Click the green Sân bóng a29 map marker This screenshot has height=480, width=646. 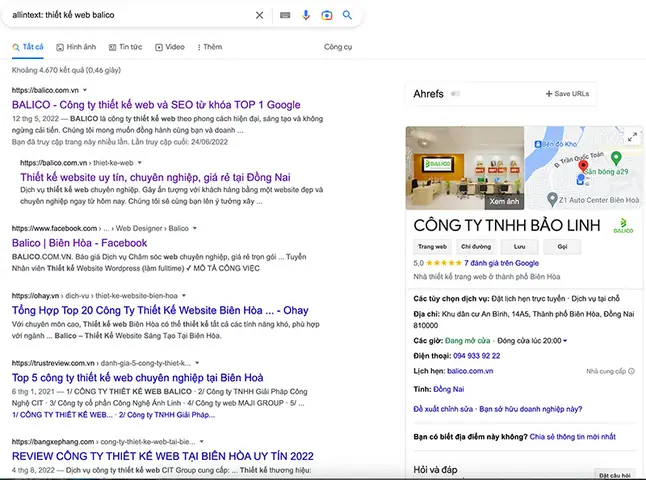click(616, 157)
